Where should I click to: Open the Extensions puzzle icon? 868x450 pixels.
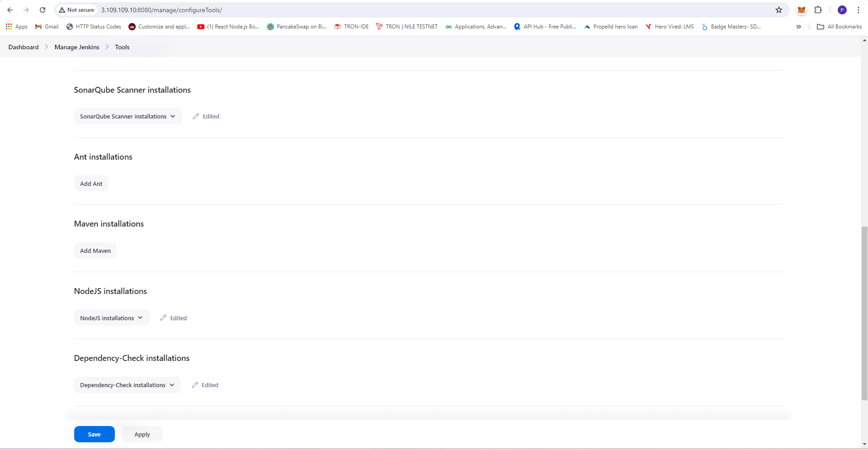(x=818, y=10)
